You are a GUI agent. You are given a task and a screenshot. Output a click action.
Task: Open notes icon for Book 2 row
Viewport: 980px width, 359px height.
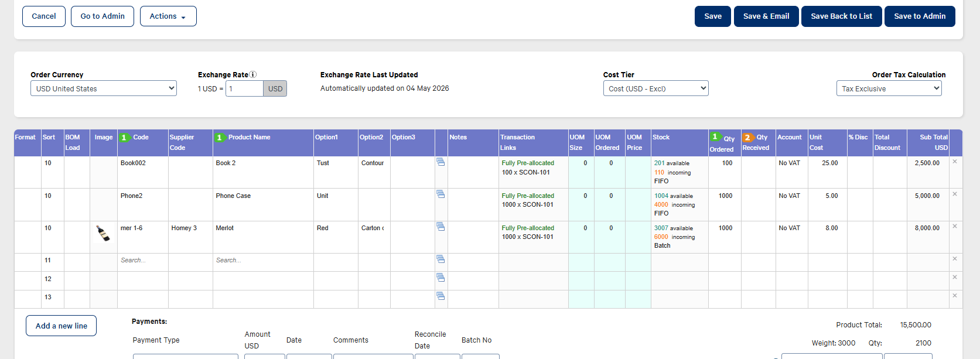tap(441, 162)
